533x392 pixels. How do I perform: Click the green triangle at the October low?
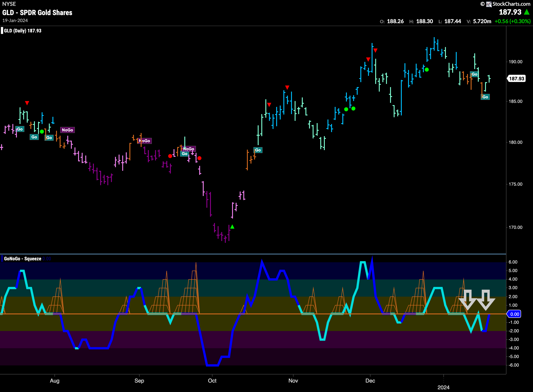coord(232,227)
